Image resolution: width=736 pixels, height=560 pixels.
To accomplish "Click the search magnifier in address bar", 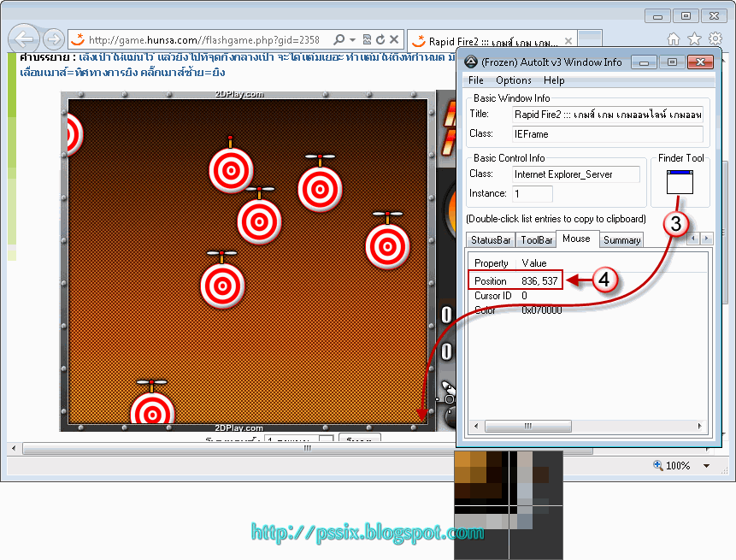I will [339, 40].
